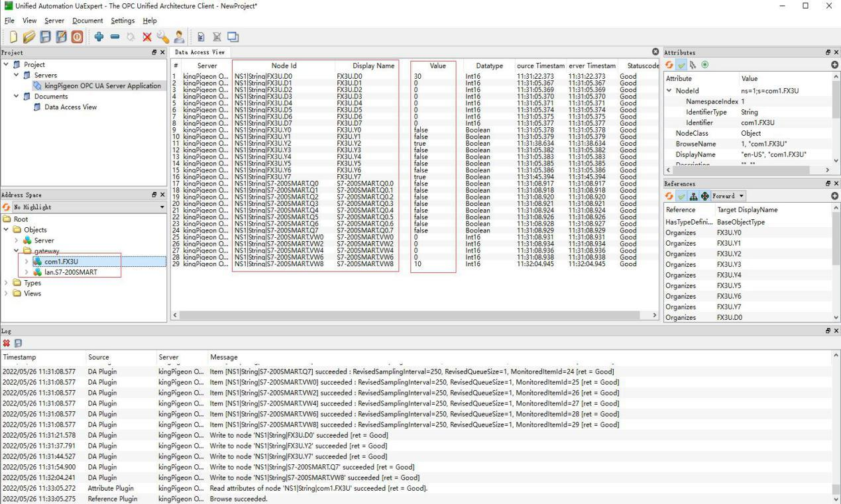Image resolution: width=841 pixels, height=504 pixels.
Task: Clear the log with red X icon
Action: [x=6, y=343]
